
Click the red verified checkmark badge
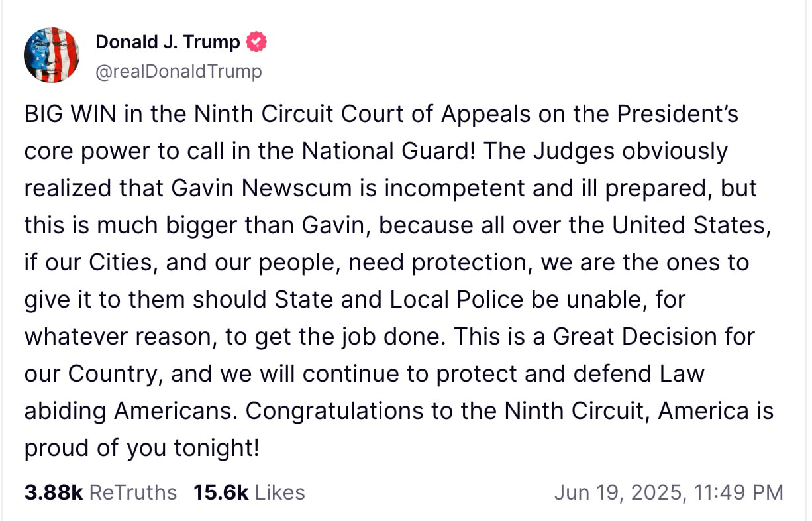256,42
